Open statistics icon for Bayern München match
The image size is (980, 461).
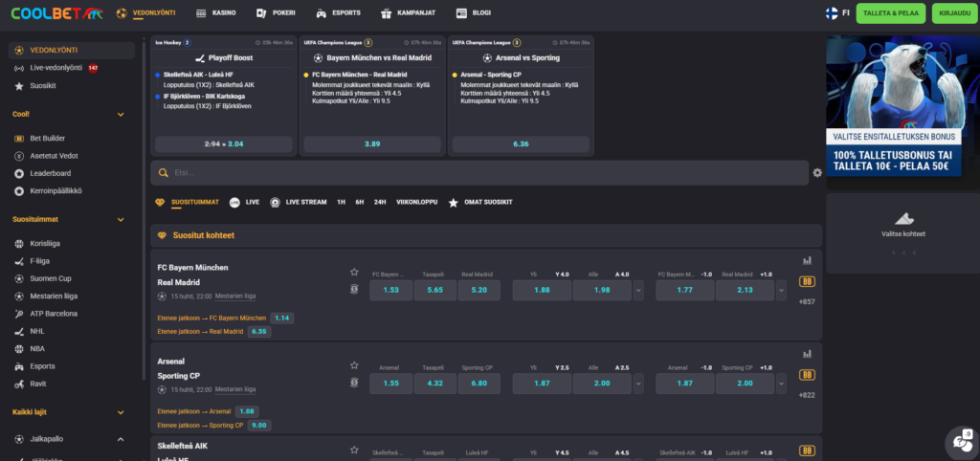(x=807, y=260)
